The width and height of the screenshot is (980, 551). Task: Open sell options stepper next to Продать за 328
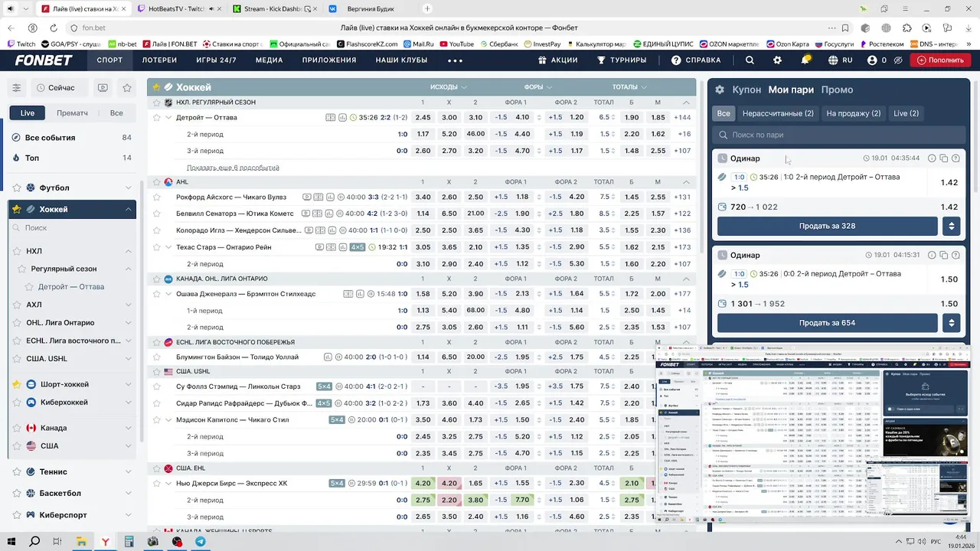[x=951, y=226]
